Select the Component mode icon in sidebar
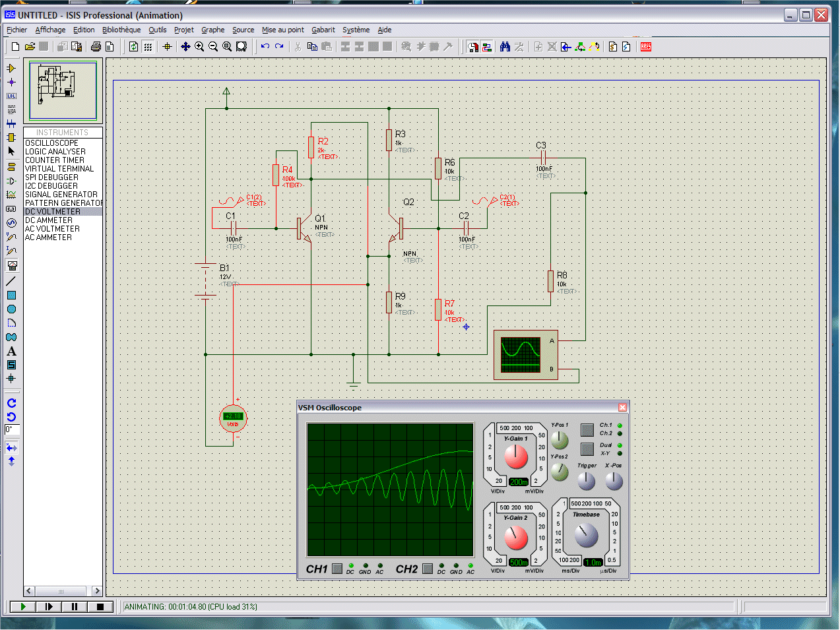Image resolution: width=840 pixels, height=630 pixels. 11,68
